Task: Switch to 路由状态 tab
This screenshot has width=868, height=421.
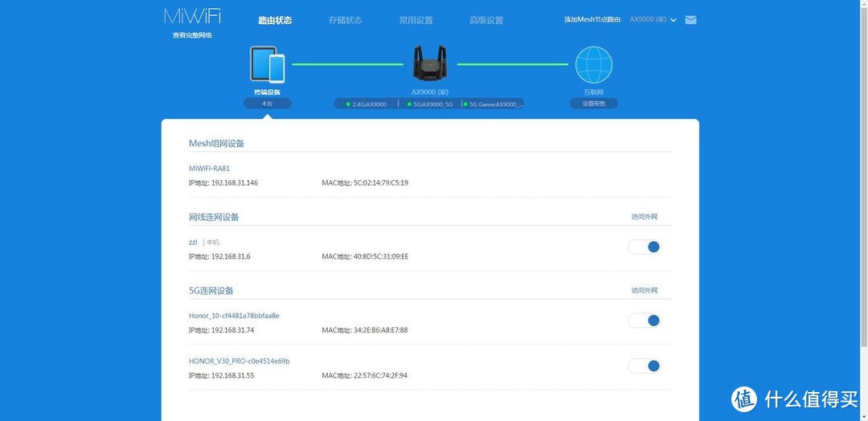Action: (x=275, y=20)
